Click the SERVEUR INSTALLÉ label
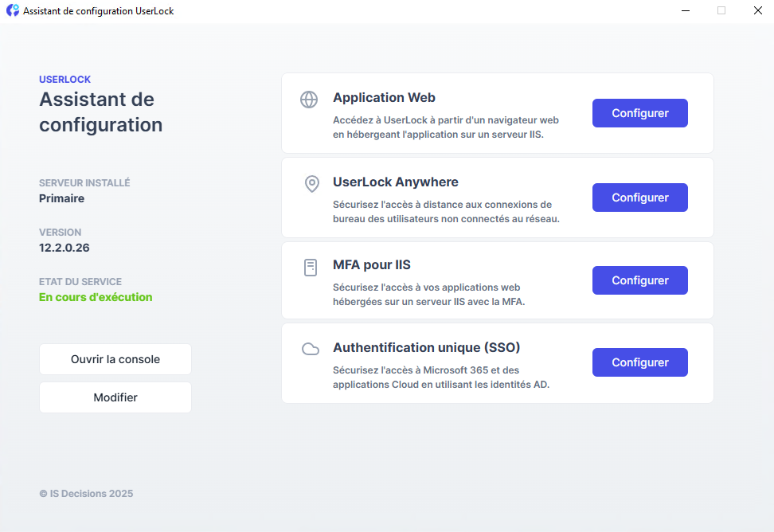774x532 pixels. [84, 183]
